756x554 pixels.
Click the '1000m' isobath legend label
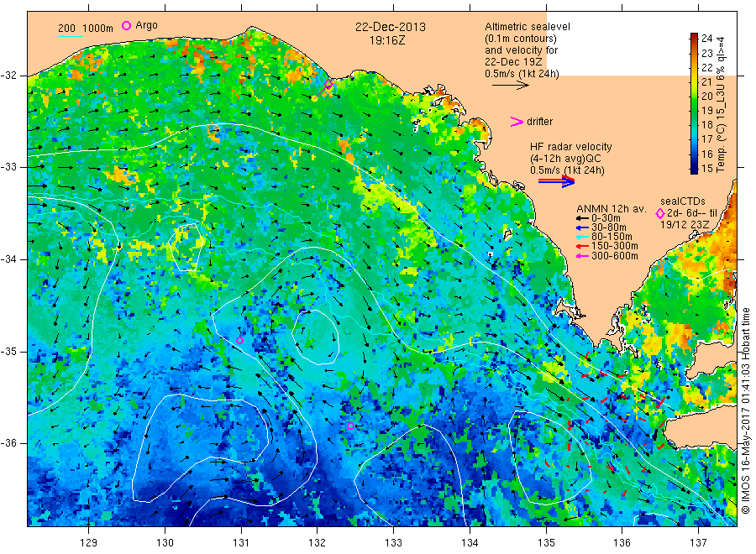(x=97, y=29)
